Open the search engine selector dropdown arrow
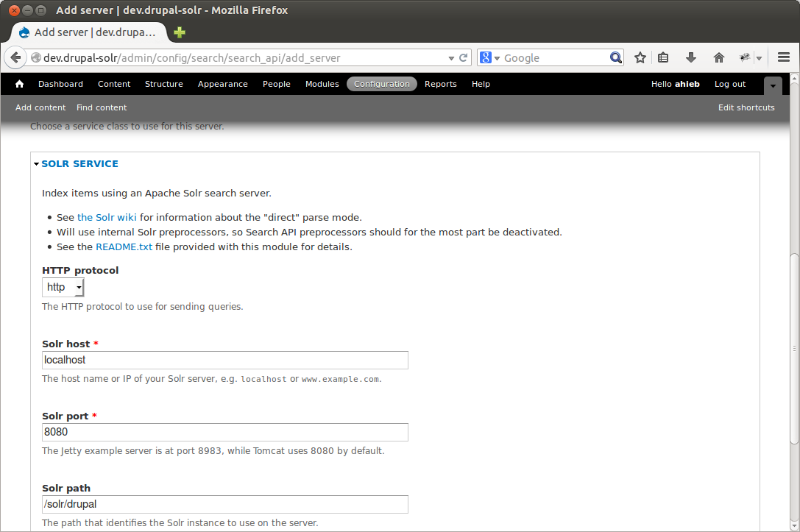The height and width of the screenshot is (532, 800). [497, 58]
